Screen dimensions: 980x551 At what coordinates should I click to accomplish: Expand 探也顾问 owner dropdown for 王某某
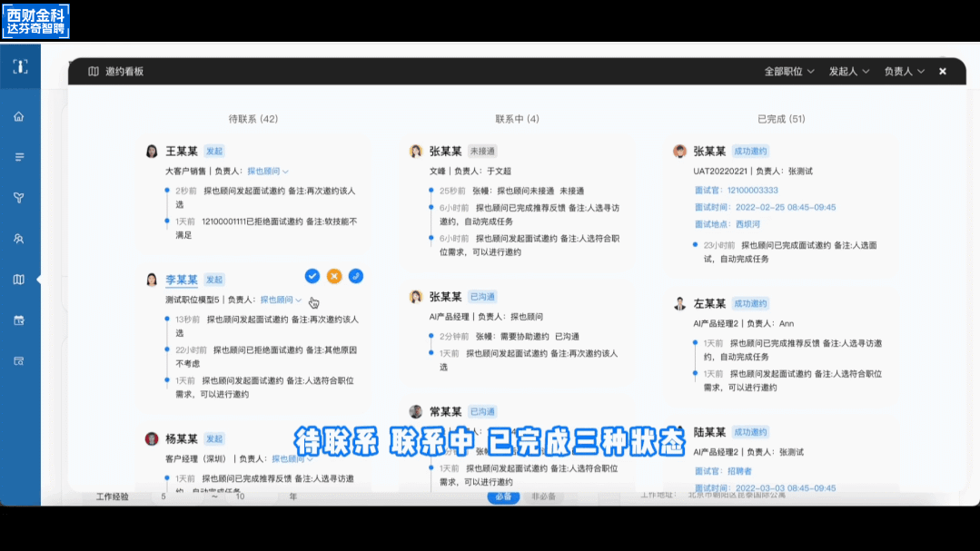point(268,172)
